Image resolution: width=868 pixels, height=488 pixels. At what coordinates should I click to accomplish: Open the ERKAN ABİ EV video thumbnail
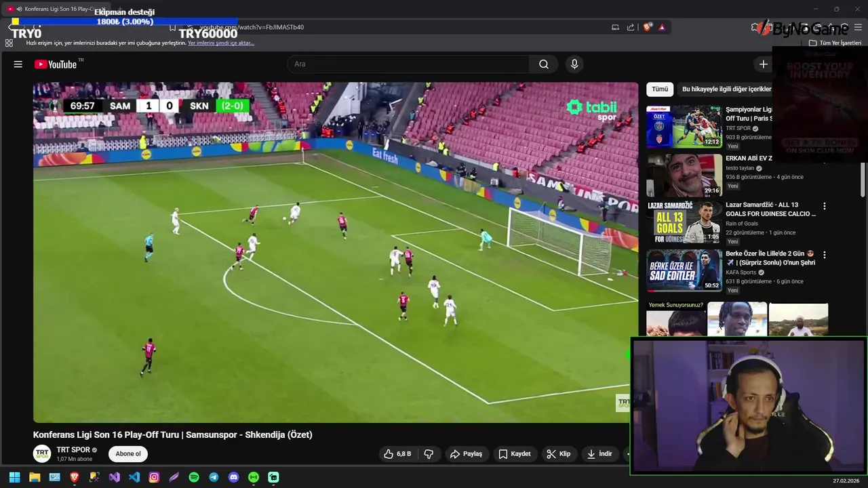pos(684,176)
